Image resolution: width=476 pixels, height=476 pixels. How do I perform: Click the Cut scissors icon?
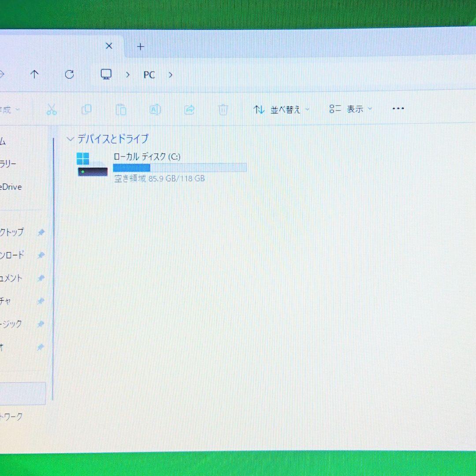pos(52,109)
